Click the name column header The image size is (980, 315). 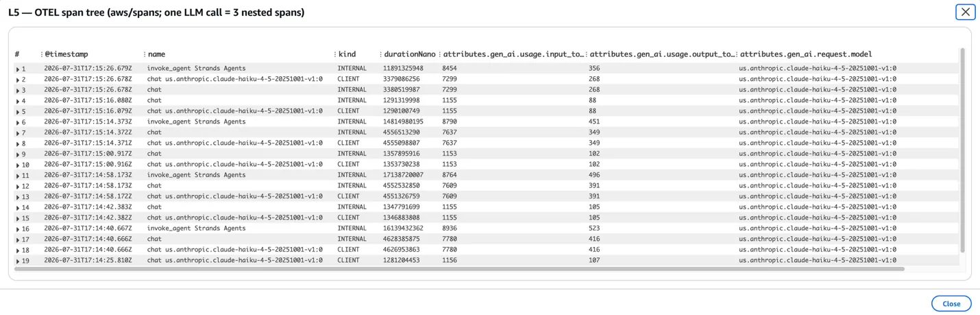156,54
